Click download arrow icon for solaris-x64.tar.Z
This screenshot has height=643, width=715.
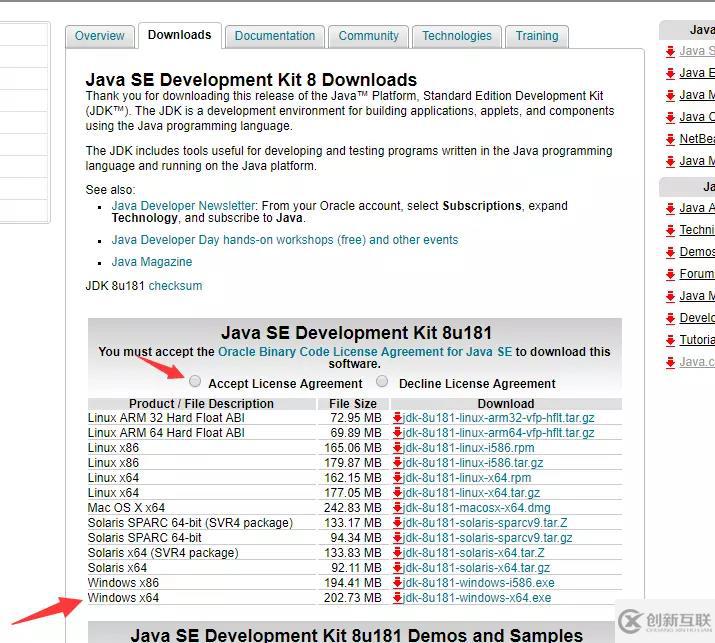pyautogui.click(x=398, y=553)
